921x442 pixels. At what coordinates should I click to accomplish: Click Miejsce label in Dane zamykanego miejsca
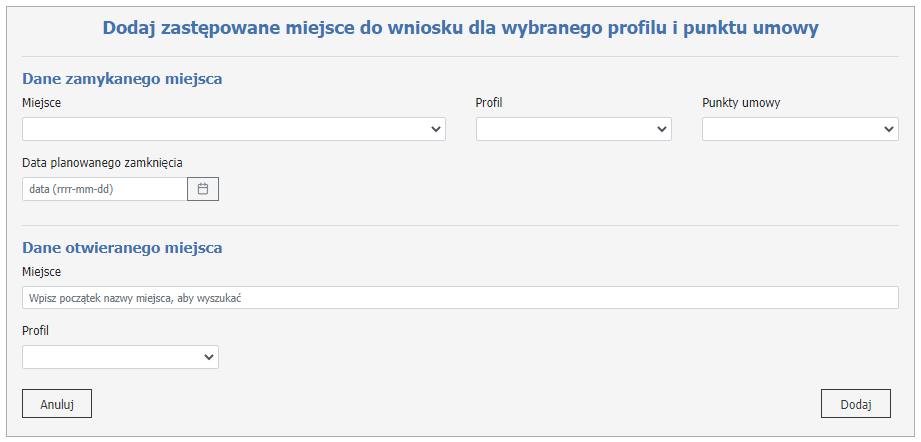point(42,102)
